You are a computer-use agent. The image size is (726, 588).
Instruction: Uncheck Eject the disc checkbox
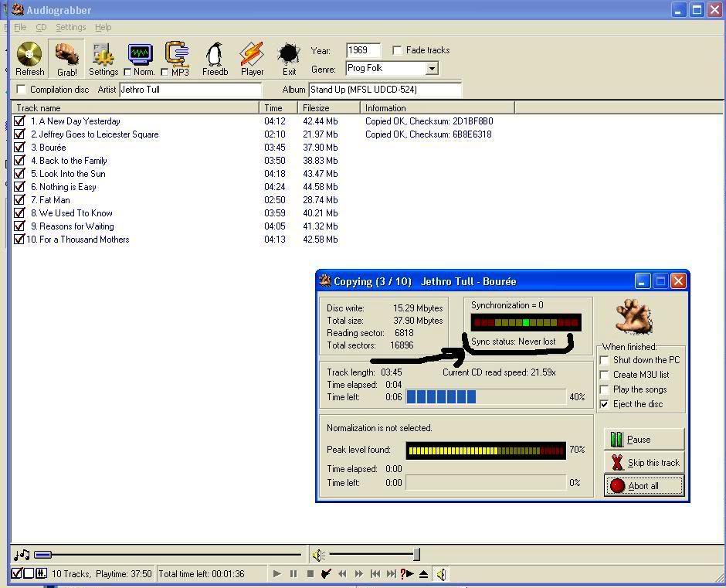pyautogui.click(x=604, y=404)
